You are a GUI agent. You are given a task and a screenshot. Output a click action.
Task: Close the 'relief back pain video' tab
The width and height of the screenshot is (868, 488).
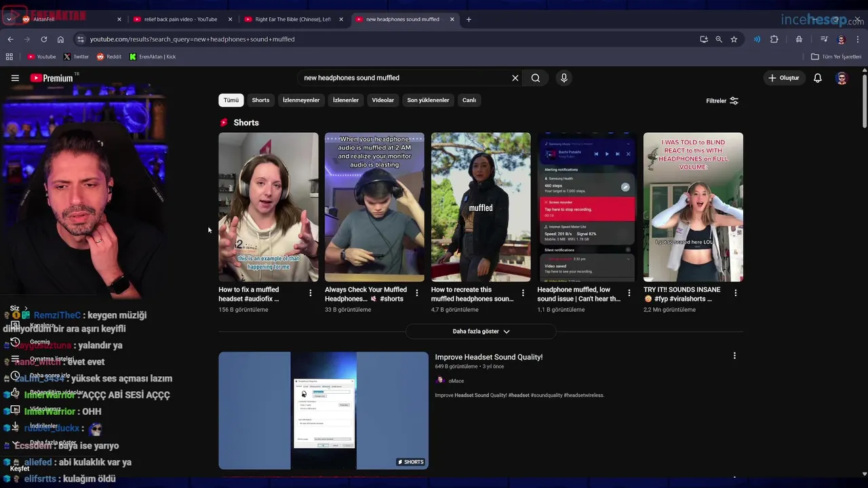[x=230, y=20]
